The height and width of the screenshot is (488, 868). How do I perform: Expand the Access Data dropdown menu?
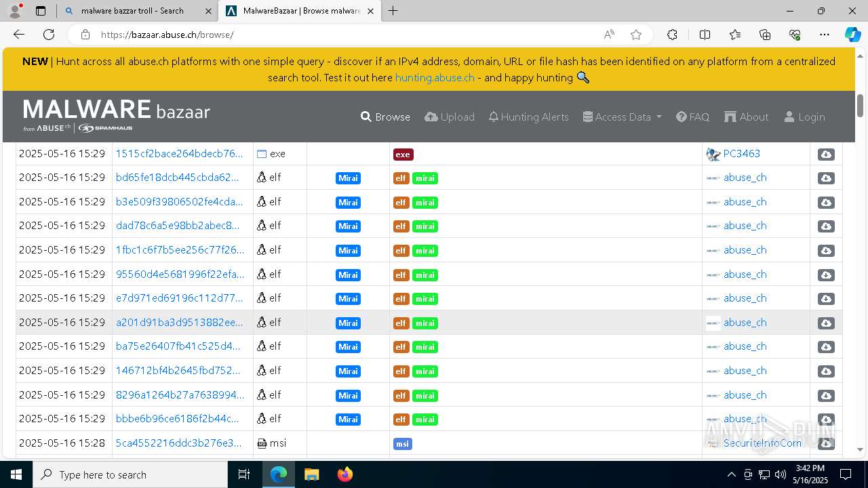[622, 117]
